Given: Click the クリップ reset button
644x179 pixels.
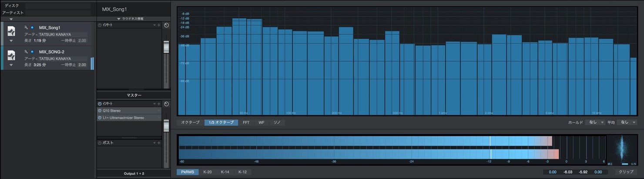Looking at the screenshot, I should pyautogui.click(x=626, y=172).
